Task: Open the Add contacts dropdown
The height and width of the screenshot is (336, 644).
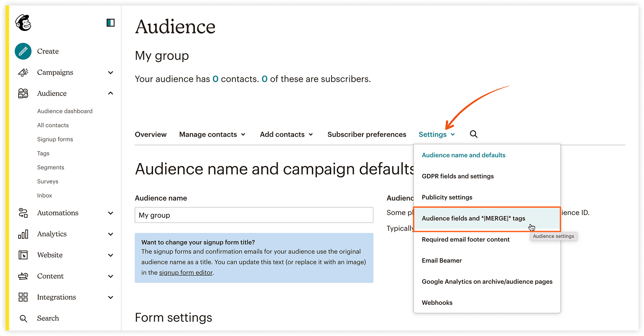Action: tap(287, 134)
